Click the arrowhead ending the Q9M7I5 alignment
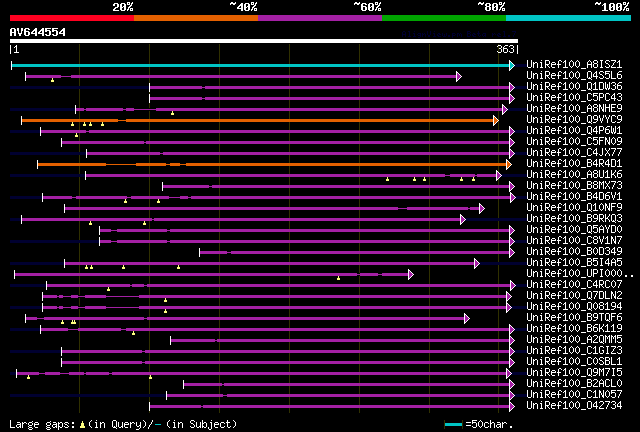 pyautogui.click(x=509, y=374)
